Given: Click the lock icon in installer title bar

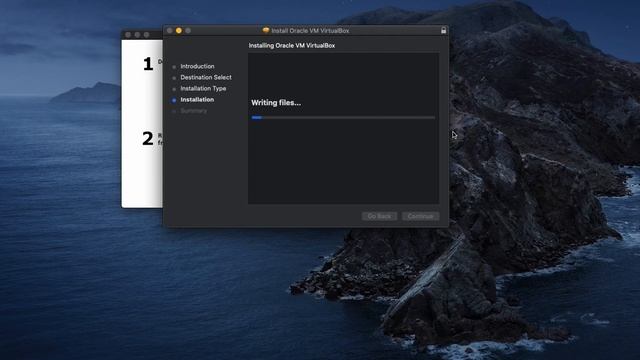Looking at the screenshot, I should [x=443, y=30].
